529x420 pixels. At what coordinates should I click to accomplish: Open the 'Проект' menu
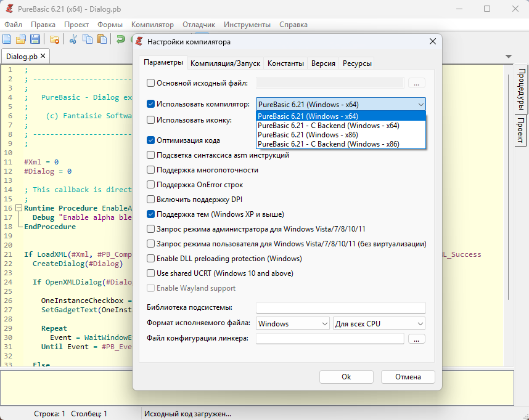coord(76,25)
